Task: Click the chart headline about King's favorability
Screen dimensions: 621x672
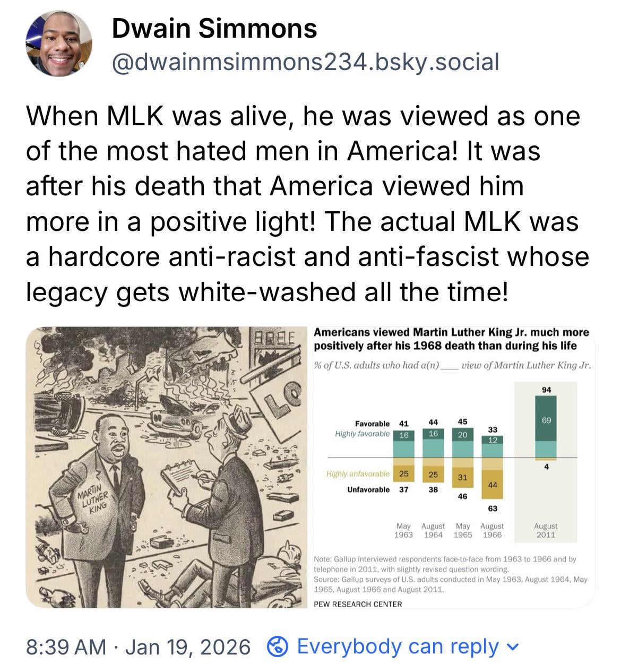Action: (x=451, y=339)
